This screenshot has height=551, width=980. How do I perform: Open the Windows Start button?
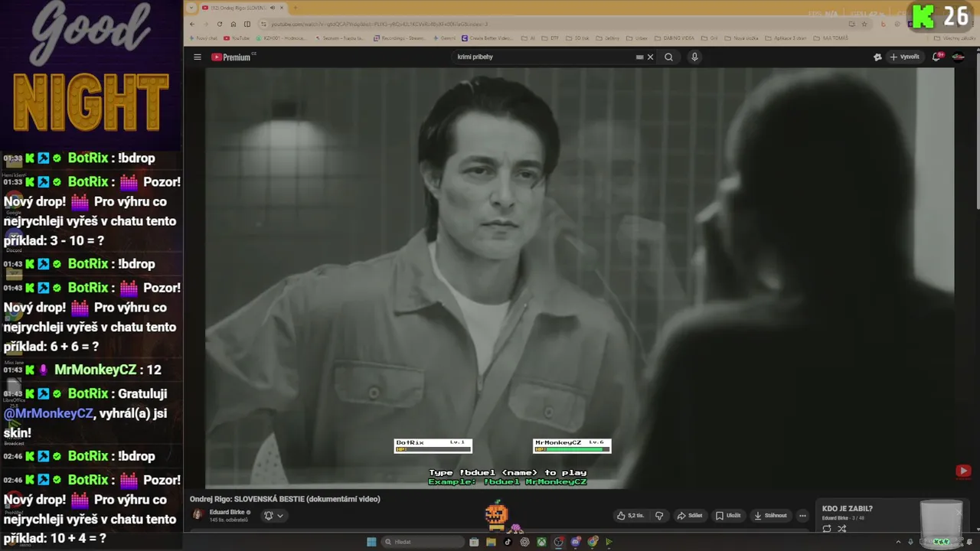(x=371, y=542)
